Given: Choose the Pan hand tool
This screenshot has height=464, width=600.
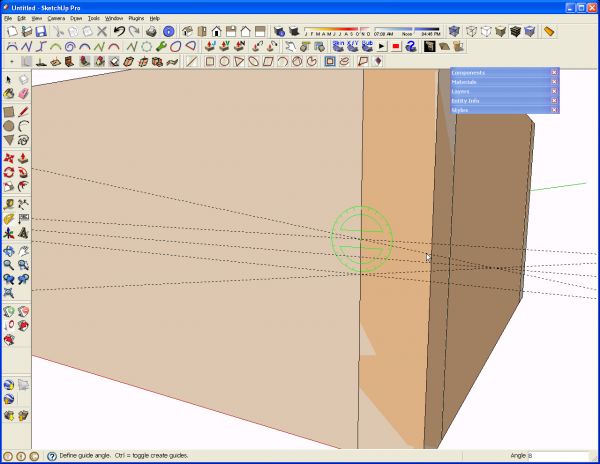Looking at the screenshot, I should click(23, 251).
